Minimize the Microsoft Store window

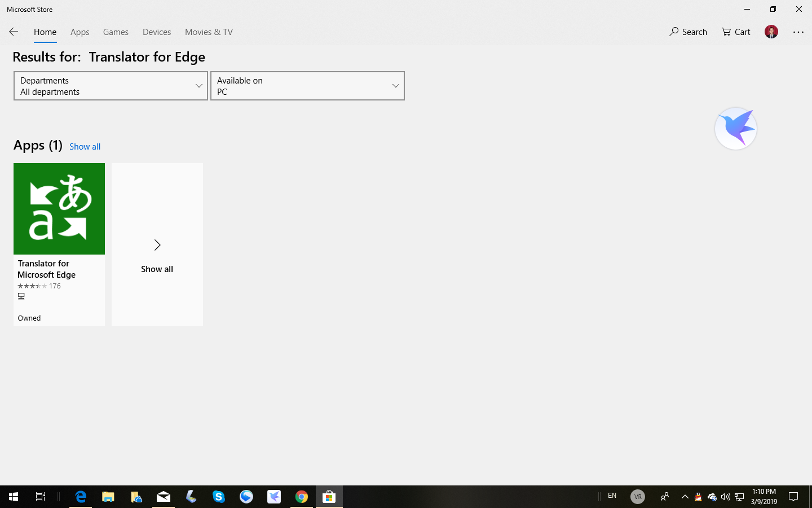pos(747,9)
